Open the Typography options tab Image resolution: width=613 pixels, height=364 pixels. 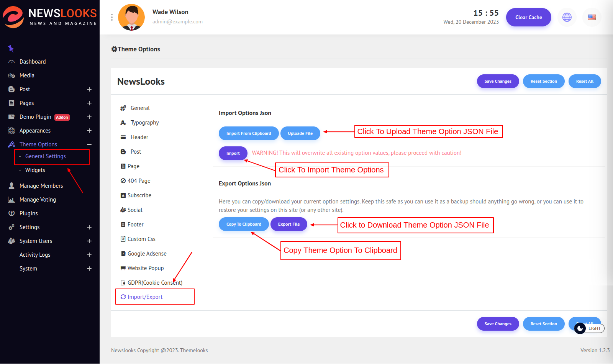pyautogui.click(x=144, y=123)
